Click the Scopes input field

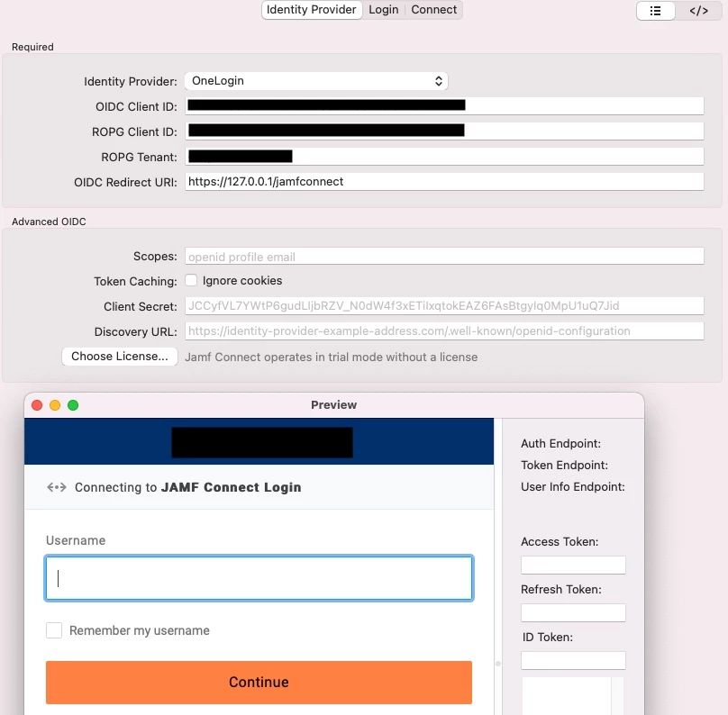(x=444, y=256)
